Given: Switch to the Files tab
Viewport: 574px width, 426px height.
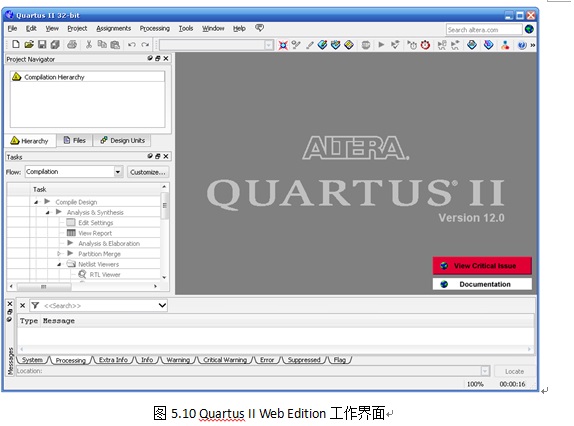Looking at the screenshot, I should [x=75, y=141].
